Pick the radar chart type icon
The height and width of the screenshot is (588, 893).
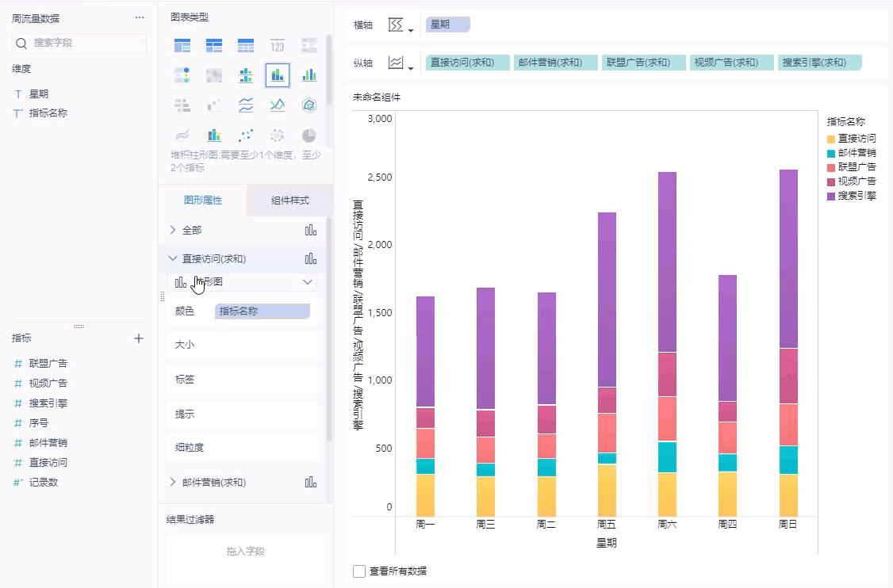coord(309,105)
